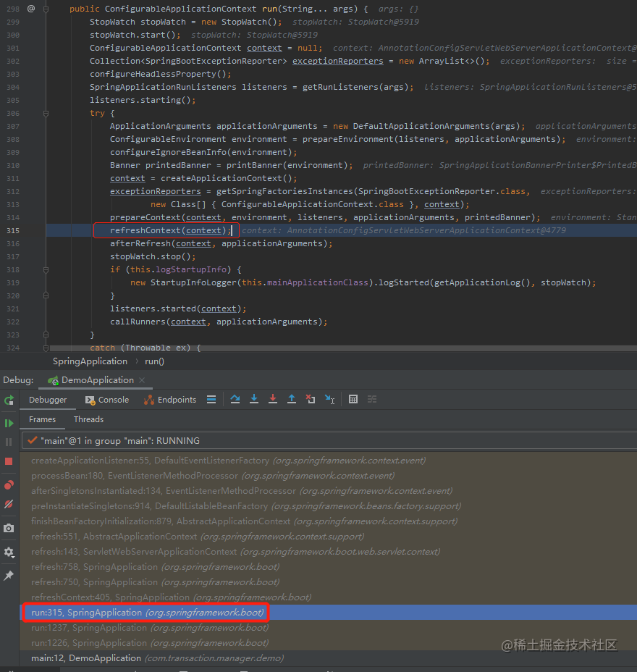Click the thread dump camera icon

[x=9, y=528]
